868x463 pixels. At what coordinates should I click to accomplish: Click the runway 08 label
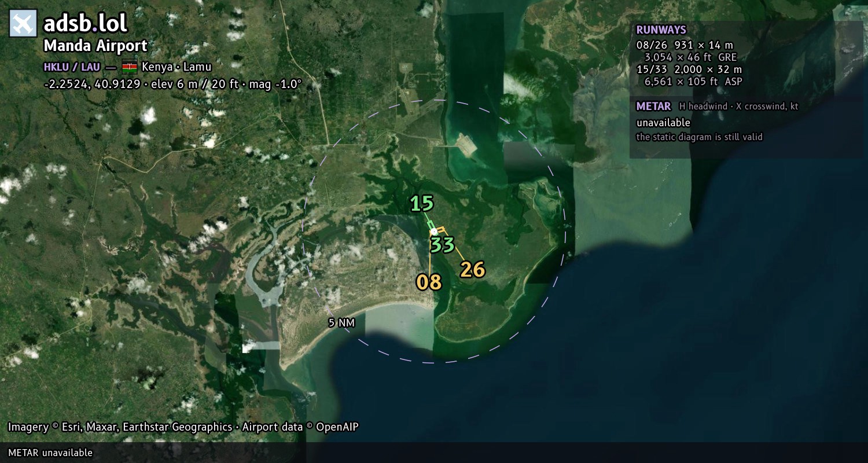pyautogui.click(x=429, y=282)
